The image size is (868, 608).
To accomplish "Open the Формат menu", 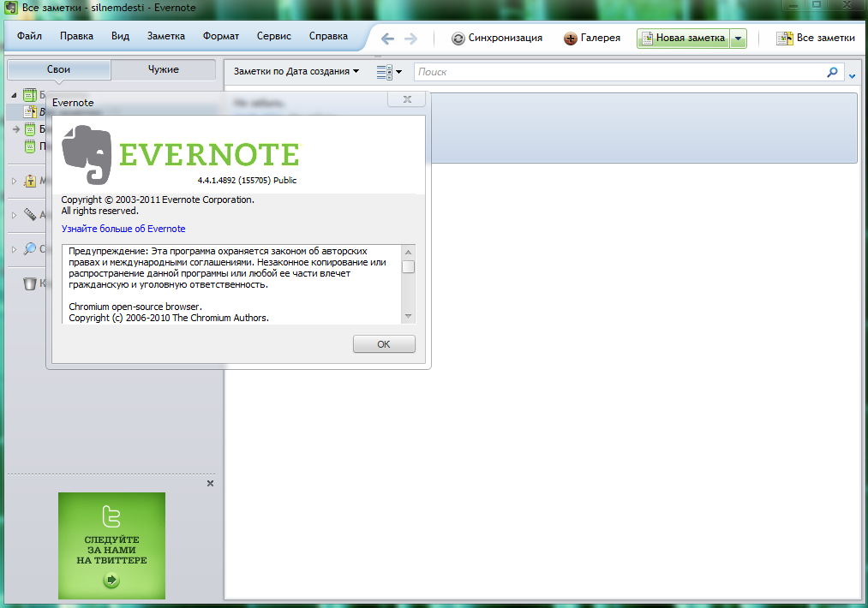I will pos(221,36).
